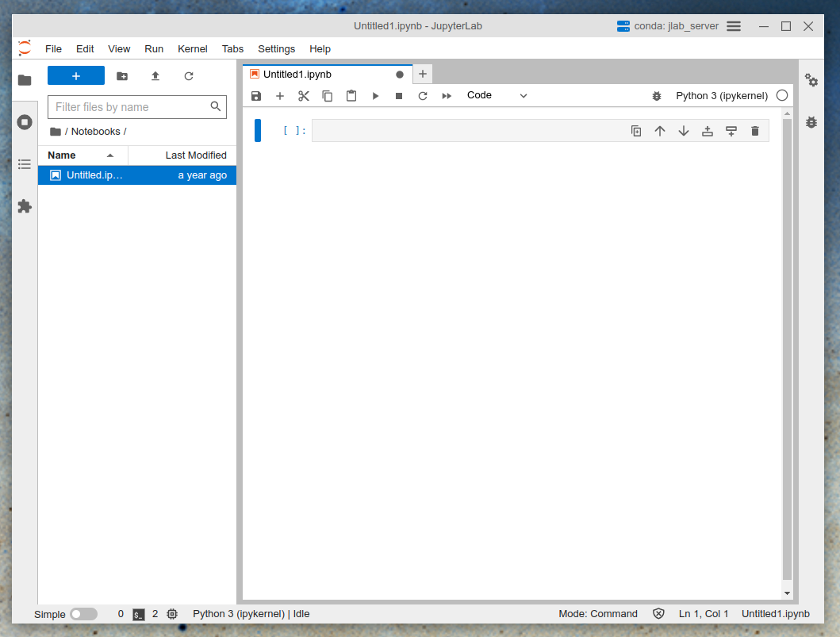This screenshot has width=840, height=637.
Task: Click restart and run all cells icon
Action: tap(447, 96)
